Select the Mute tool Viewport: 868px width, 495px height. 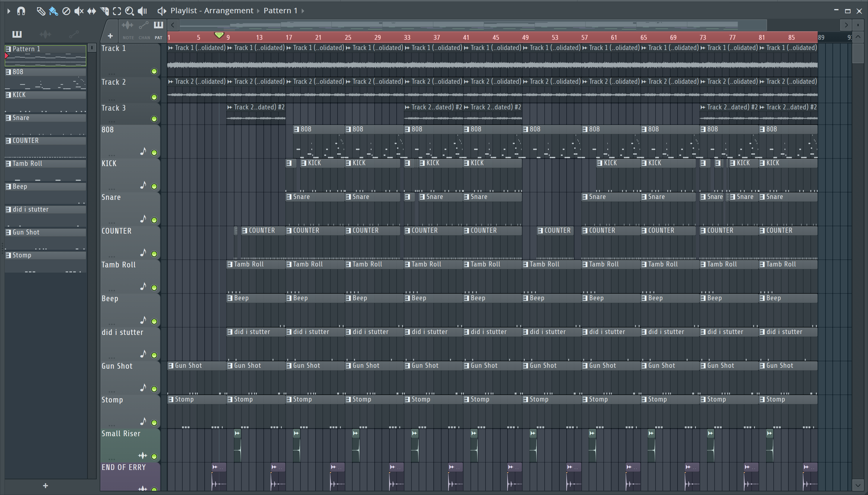79,11
